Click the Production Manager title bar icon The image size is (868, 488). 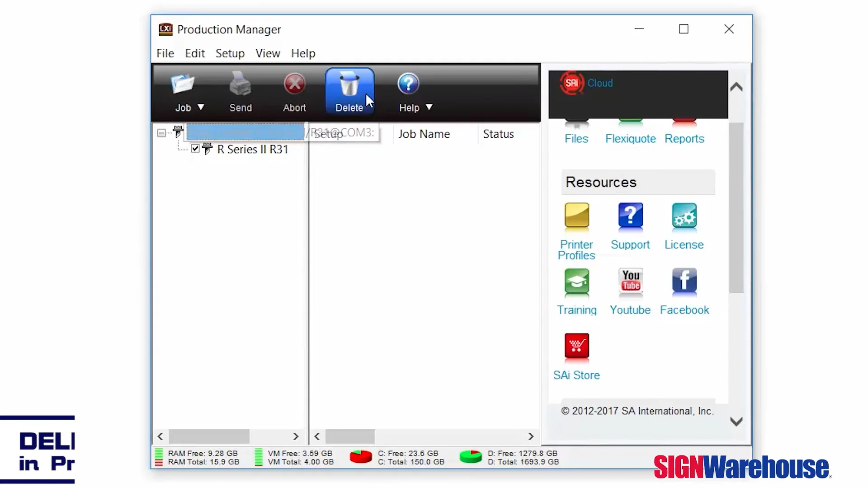click(165, 29)
